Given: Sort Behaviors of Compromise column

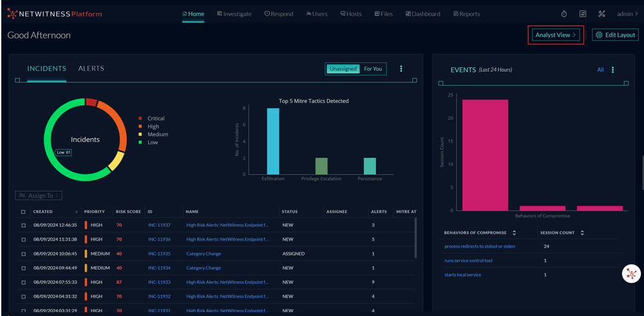Looking at the screenshot, I should coord(514,233).
